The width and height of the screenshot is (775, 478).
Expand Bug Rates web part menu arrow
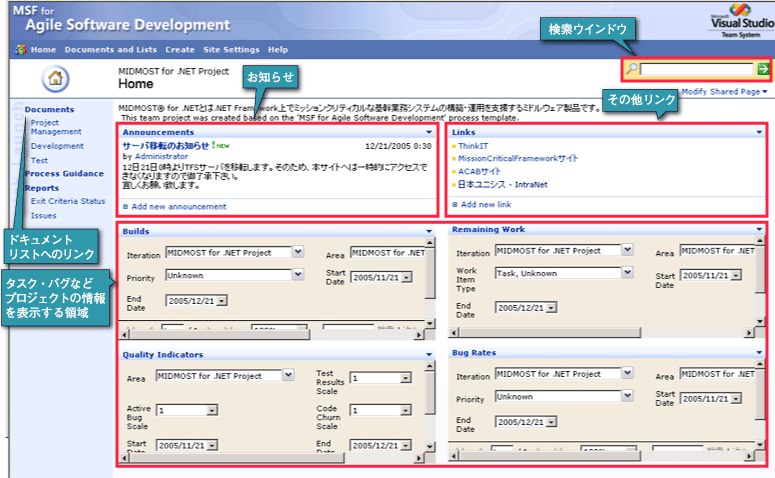click(759, 352)
